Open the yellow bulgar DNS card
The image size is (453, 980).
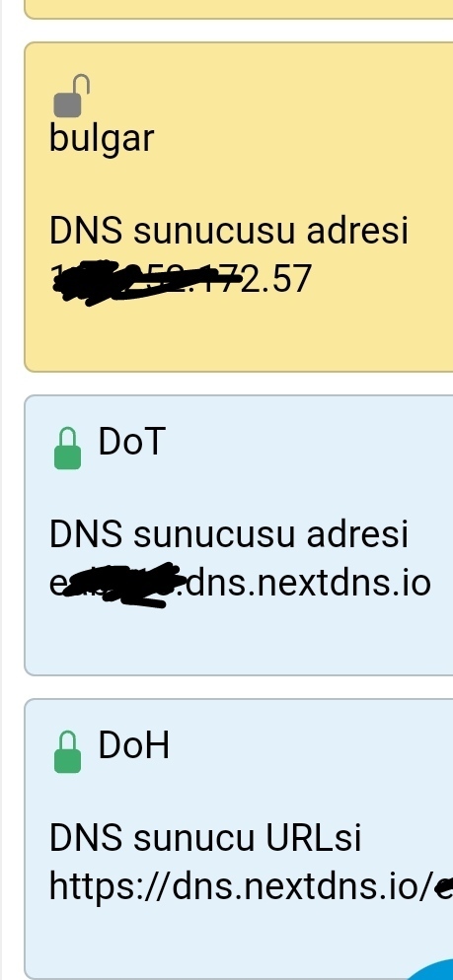point(239,207)
